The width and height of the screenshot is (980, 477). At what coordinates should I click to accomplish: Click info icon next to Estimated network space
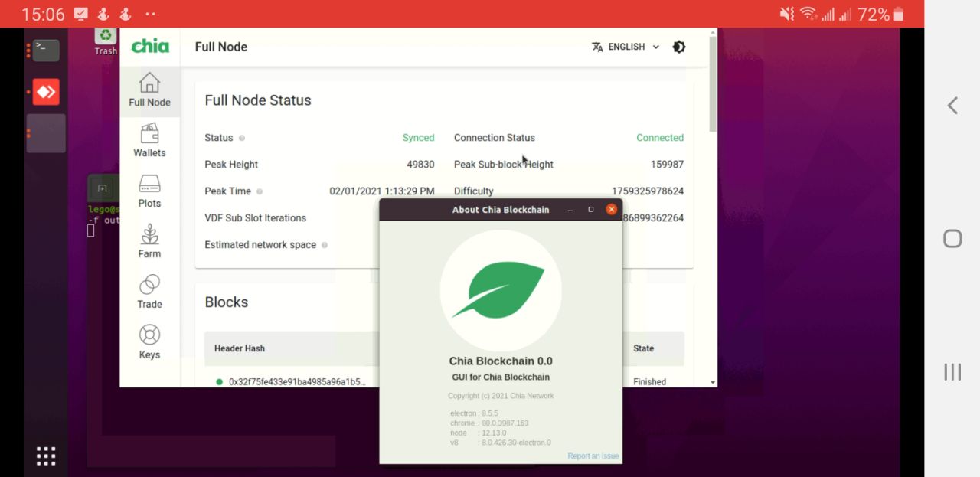325,245
